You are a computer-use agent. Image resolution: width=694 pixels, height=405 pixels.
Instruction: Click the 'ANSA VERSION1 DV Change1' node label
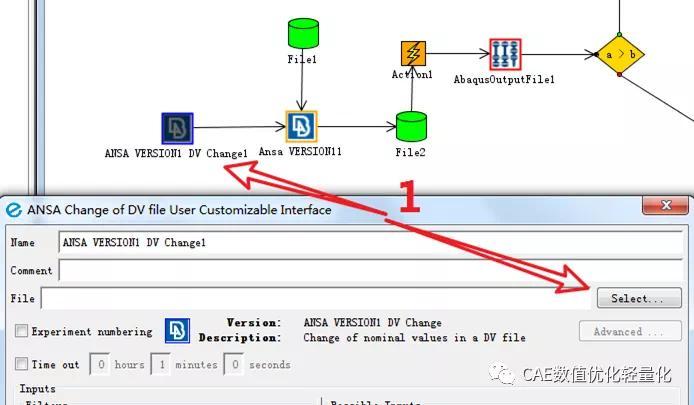tap(176, 154)
